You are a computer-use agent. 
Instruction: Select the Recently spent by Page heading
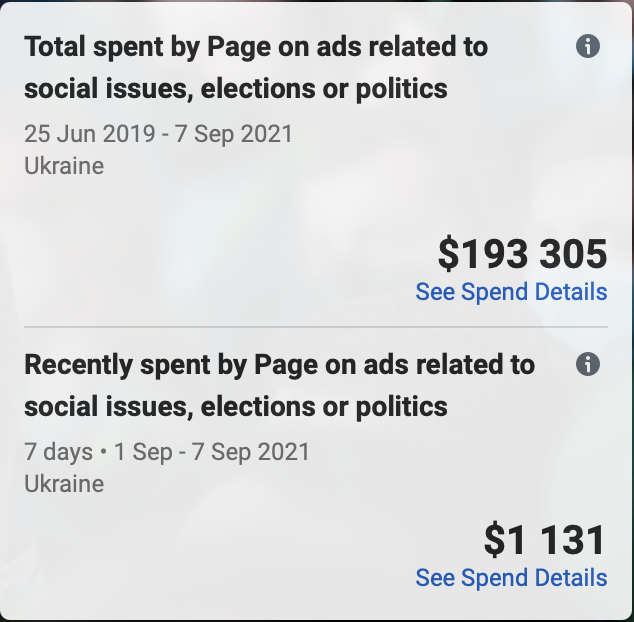click(279, 385)
